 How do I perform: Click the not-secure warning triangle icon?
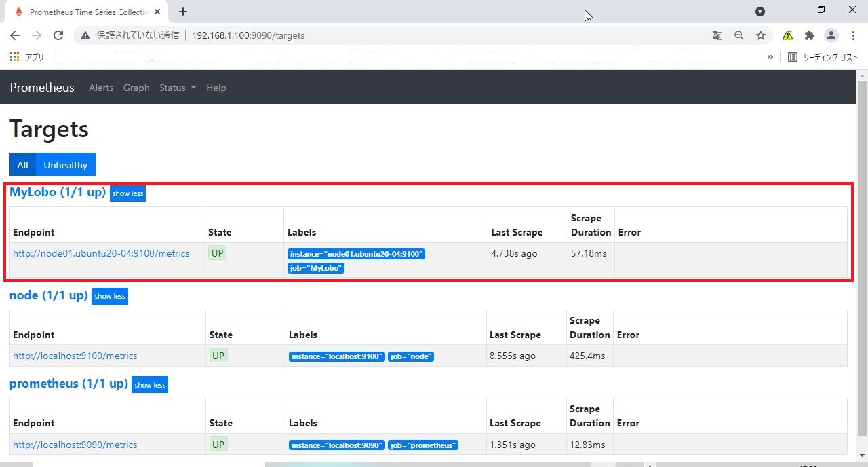click(85, 35)
